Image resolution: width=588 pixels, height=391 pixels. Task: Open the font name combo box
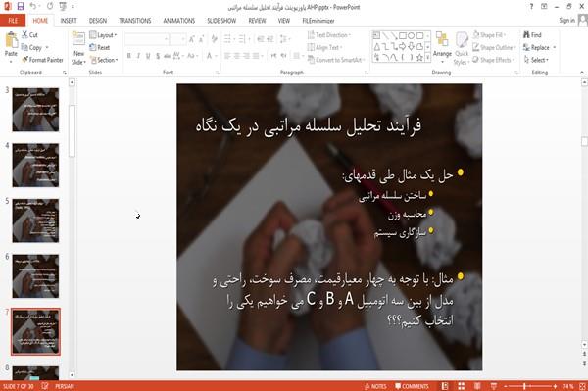146,38
